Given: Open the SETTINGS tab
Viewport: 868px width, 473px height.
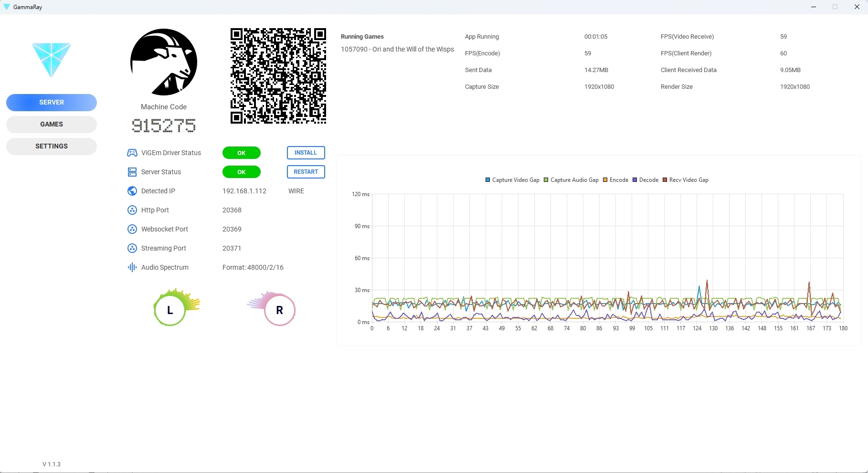Looking at the screenshot, I should [x=52, y=146].
